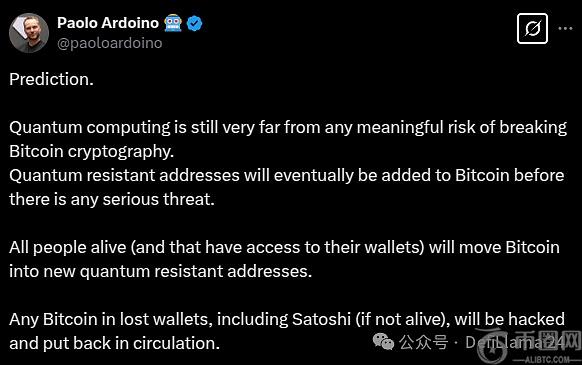Click the "Quantum computing is still very far" line
The width and height of the screenshot is (582, 365).
pos(288,128)
